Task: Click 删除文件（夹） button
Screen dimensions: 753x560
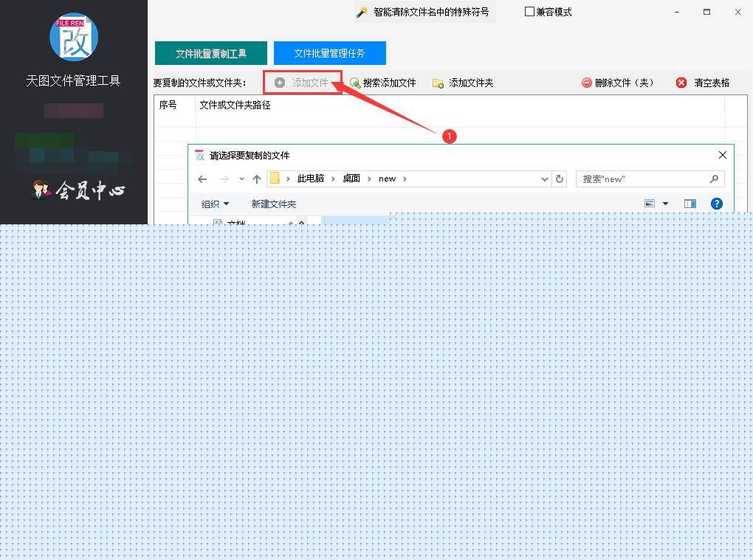Action: pos(618,83)
